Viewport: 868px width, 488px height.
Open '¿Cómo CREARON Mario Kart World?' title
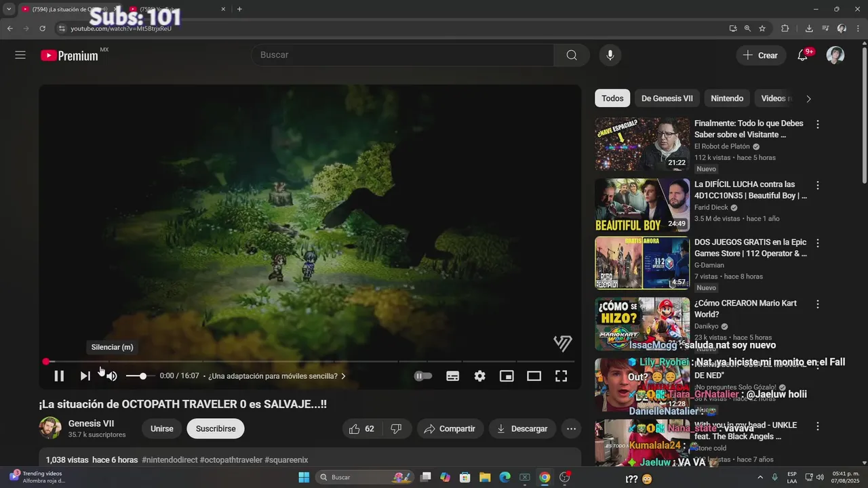(745, 308)
